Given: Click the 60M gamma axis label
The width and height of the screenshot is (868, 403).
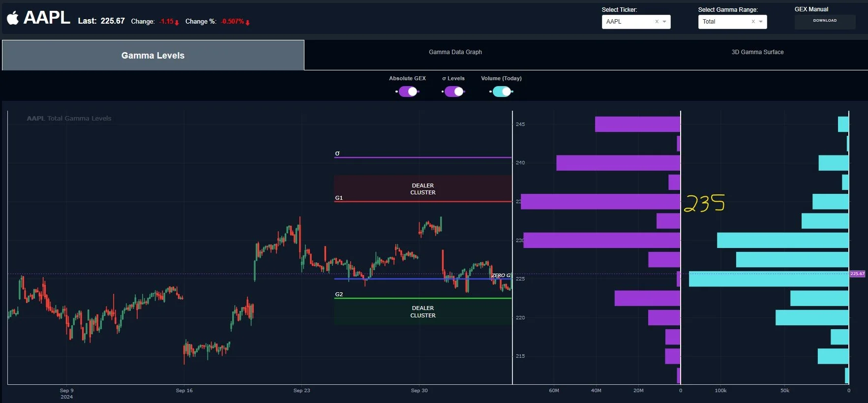Looking at the screenshot, I should coord(554,391).
